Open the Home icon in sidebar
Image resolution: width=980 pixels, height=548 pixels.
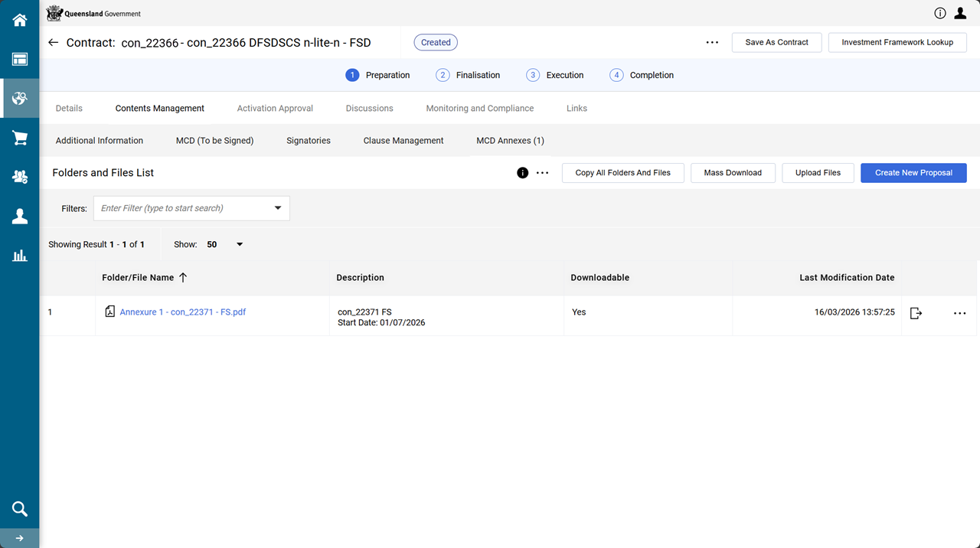coord(20,20)
